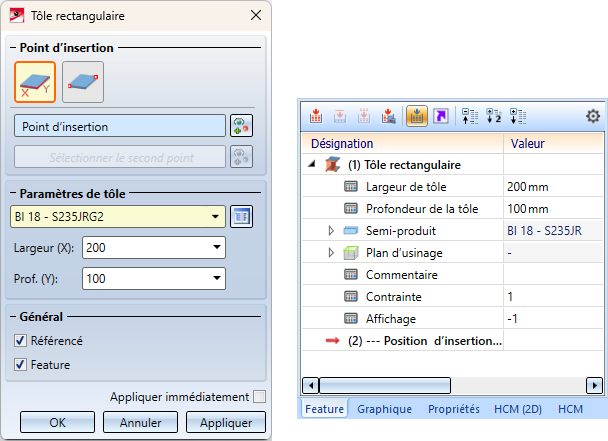Expand the Semi-produit tree node

(331, 230)
